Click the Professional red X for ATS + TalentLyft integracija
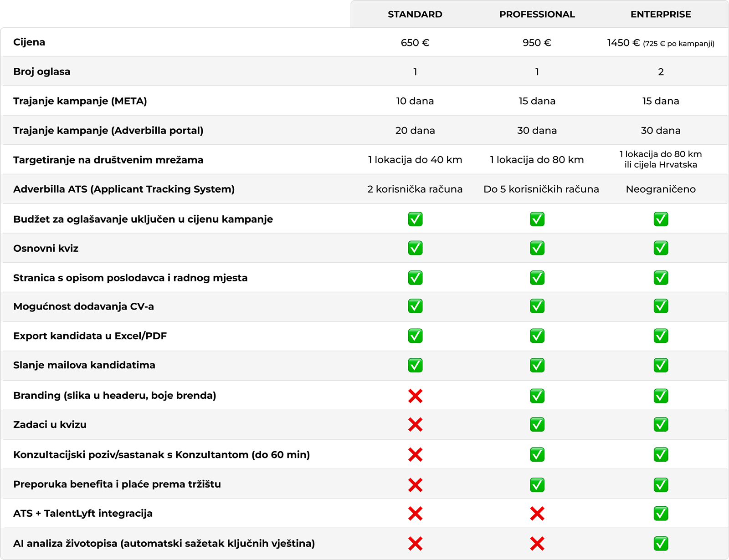This screenshot has width=729, height=560. coord(537,514)
